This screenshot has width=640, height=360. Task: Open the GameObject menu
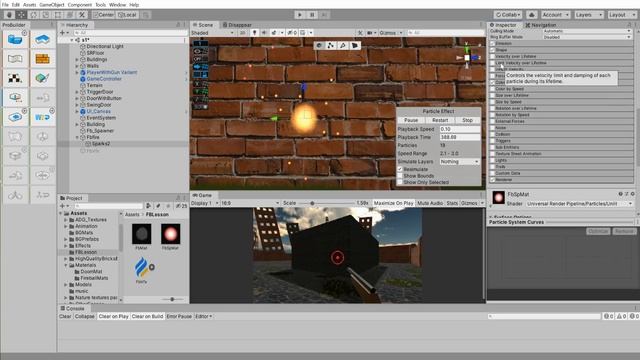52,4
